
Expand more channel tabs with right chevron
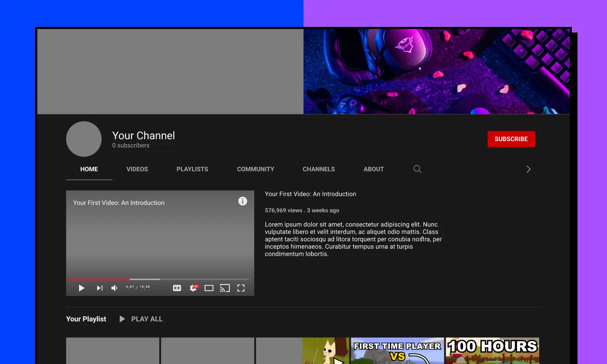[x=528, y=169]
